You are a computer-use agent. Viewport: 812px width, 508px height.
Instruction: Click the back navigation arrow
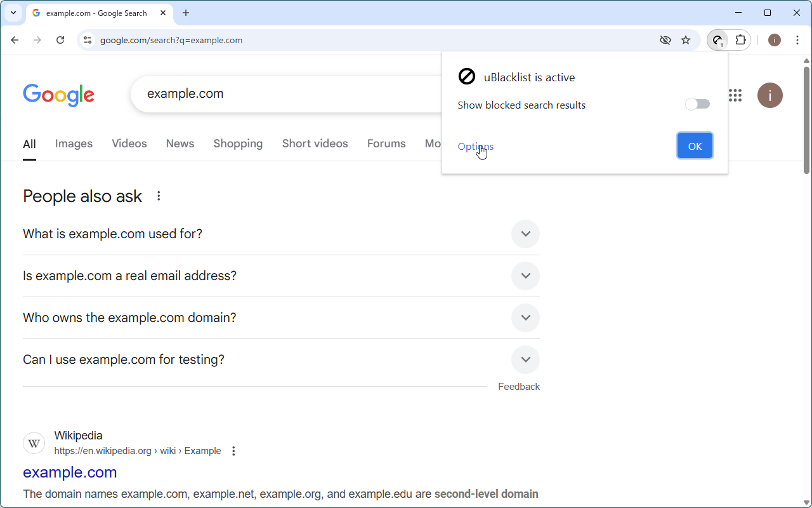(15, 40)
